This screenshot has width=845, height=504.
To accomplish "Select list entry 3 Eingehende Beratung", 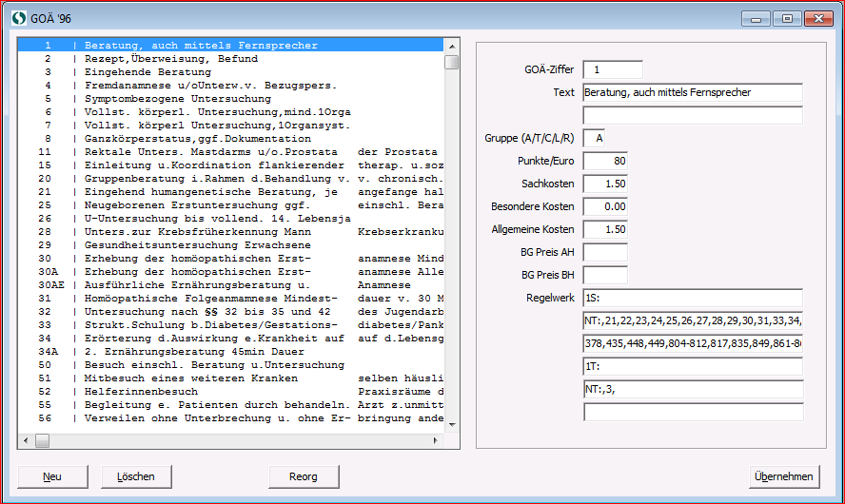I will 147,72.
